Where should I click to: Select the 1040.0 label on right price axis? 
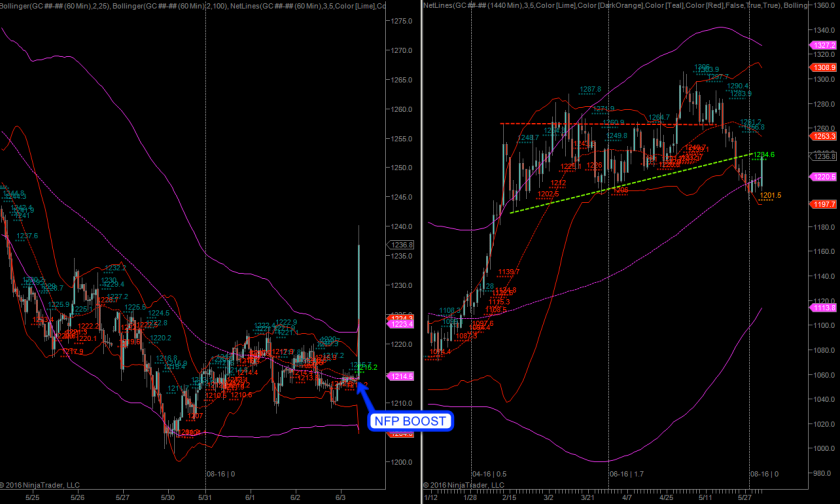pyautogui.click(x=824, y=400)
